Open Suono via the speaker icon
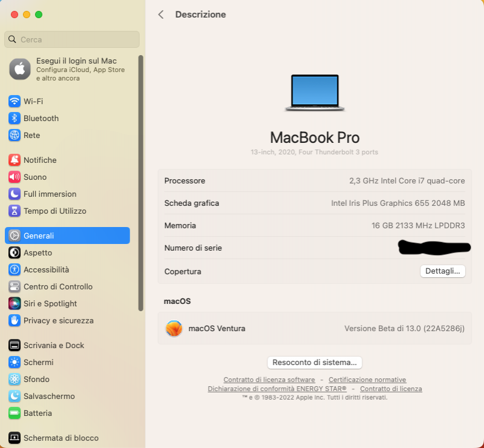This screenshot has width=484, height=448. coord(15,177)
